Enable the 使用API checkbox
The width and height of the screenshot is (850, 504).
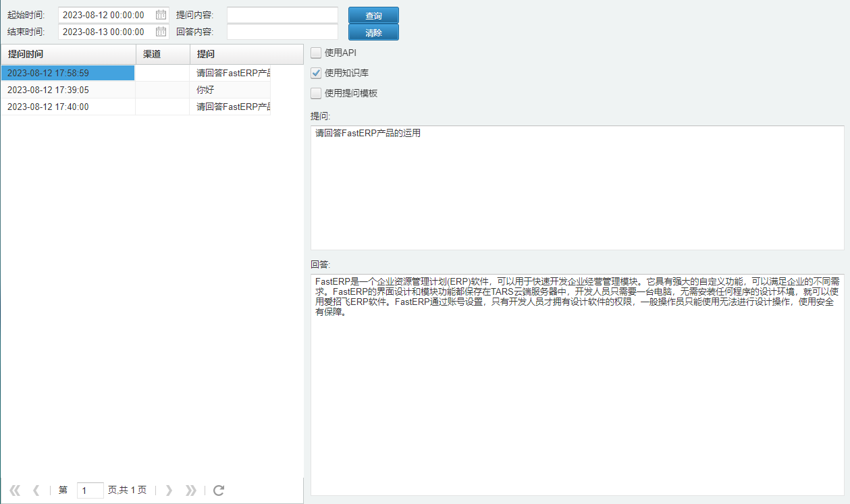point(316,53)
